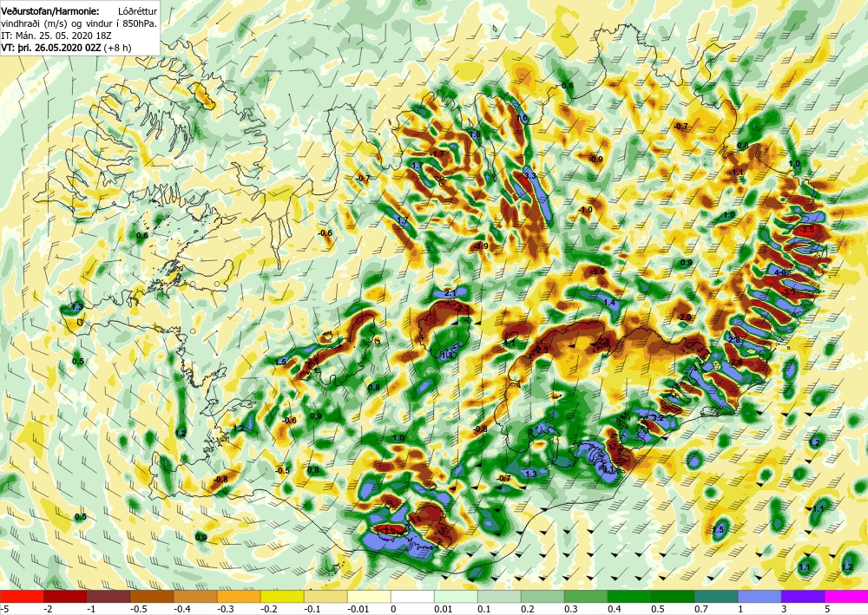Click the legend scale label -5

pos(3,609)
